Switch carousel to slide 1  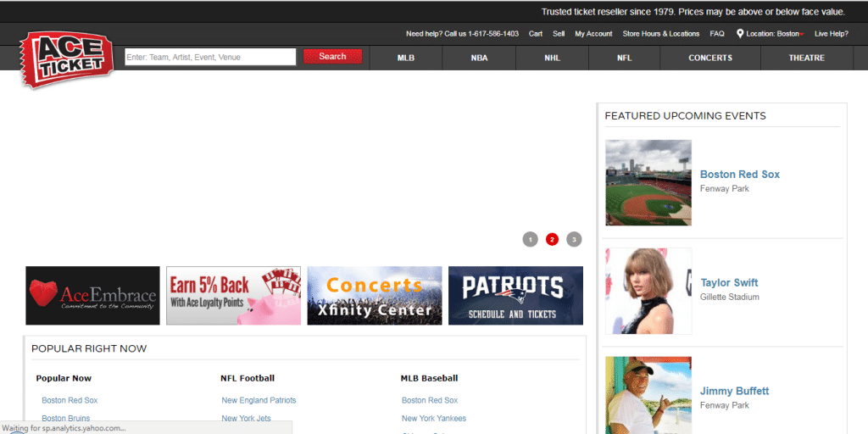click(x=531, y=240)
